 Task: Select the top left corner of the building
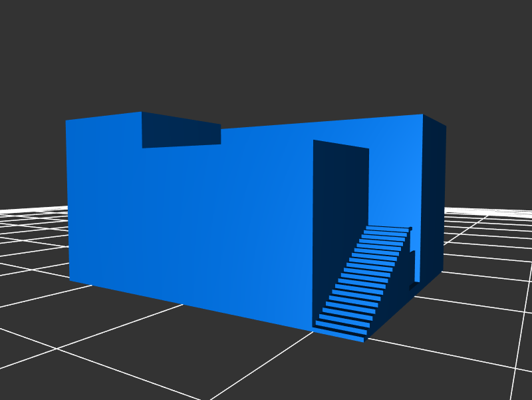point(66,121)
